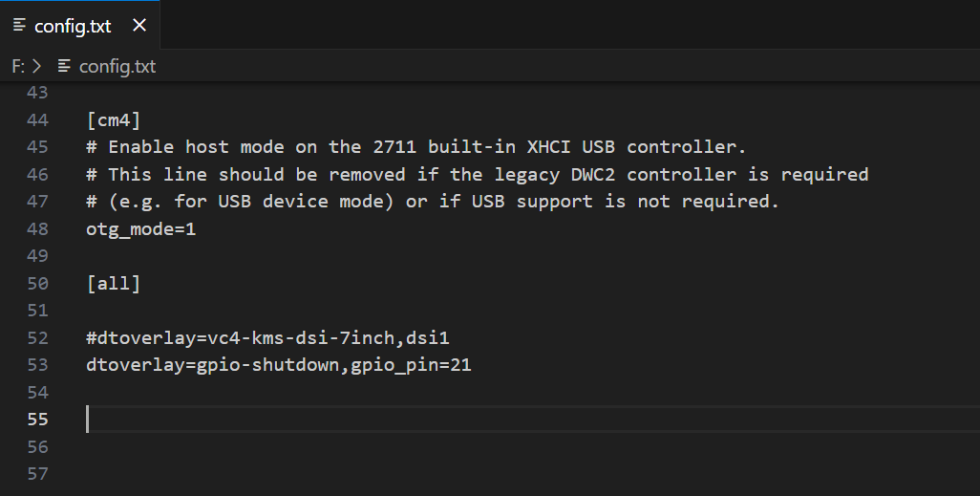The image size is (980, 496).
Task: Select line number 57 in the gutter
Action: (x=37, y=474)
